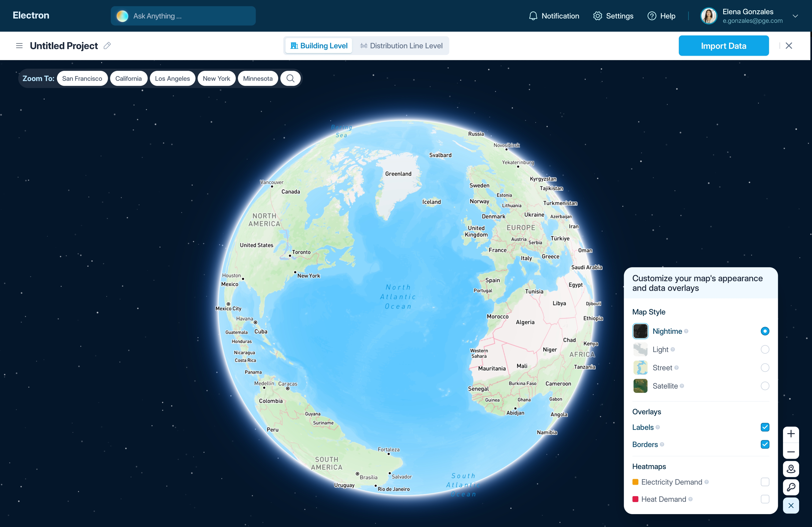Click the pencil icon to rename project
This screenshot has width=812, height=527.
point(107,46)
